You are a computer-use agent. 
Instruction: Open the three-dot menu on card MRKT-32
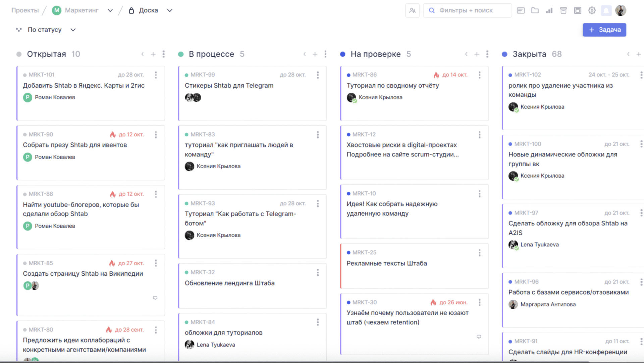pos(318,273)
